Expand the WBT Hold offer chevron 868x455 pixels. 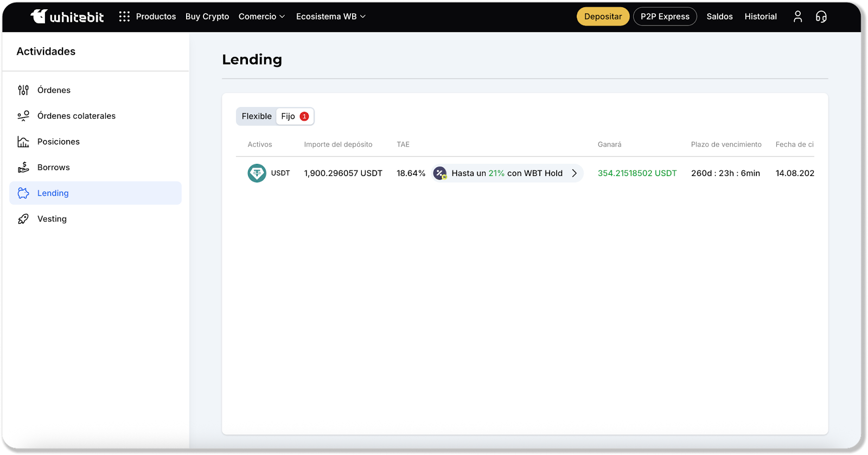[x=574, y=173]
